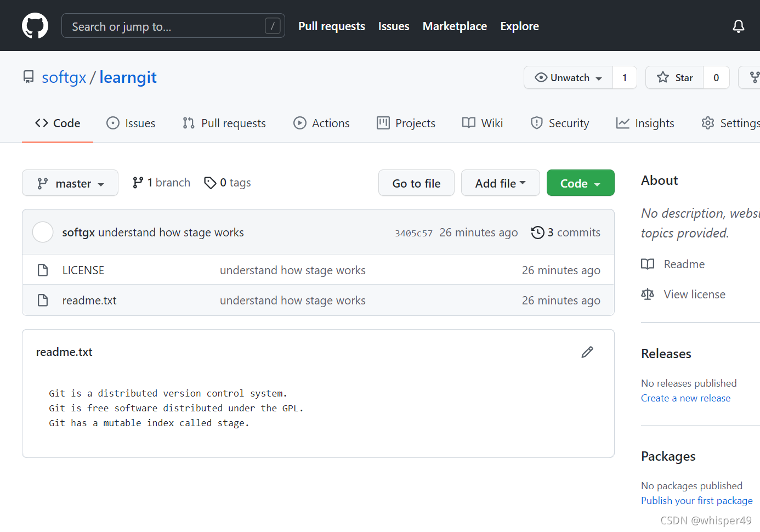This screenshot has height=532, width=760.
Task: Open the learngit repository link
Action: click(x=128, y=77)
